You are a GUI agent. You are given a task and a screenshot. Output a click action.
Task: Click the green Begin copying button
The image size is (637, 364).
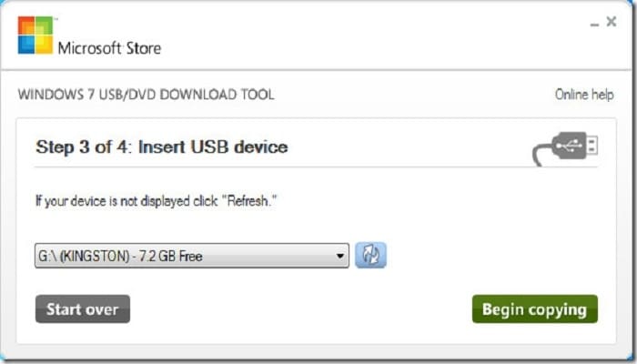click(x=535, y=309)
